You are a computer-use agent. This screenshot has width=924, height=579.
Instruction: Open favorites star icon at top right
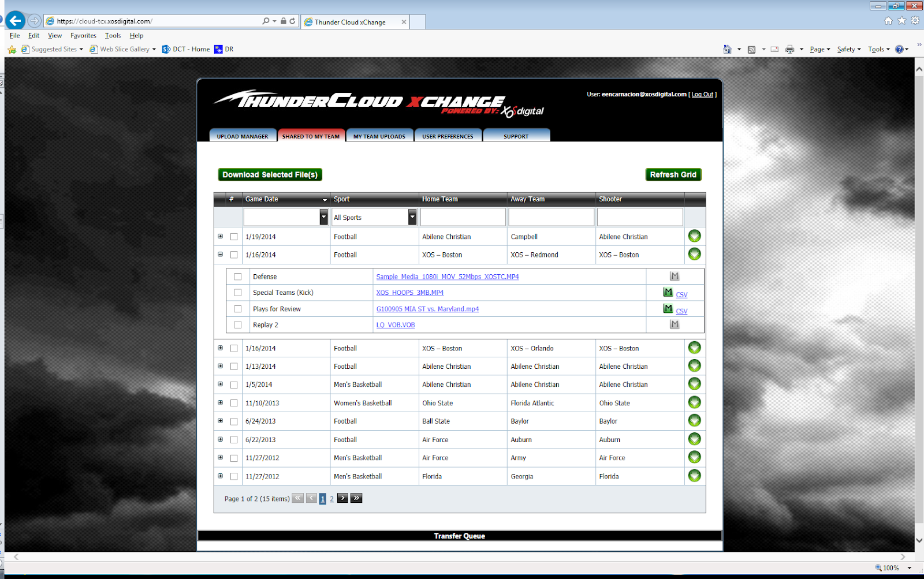click(x=901, y=21)
